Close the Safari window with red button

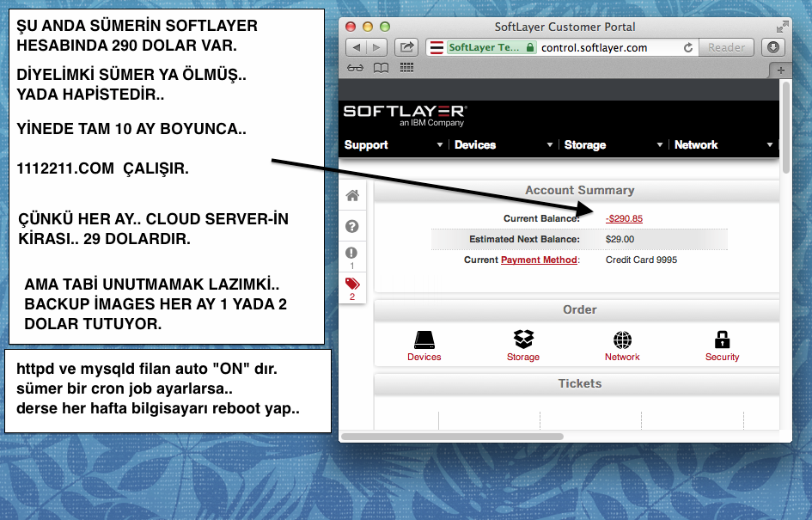[x=351, y=27]
